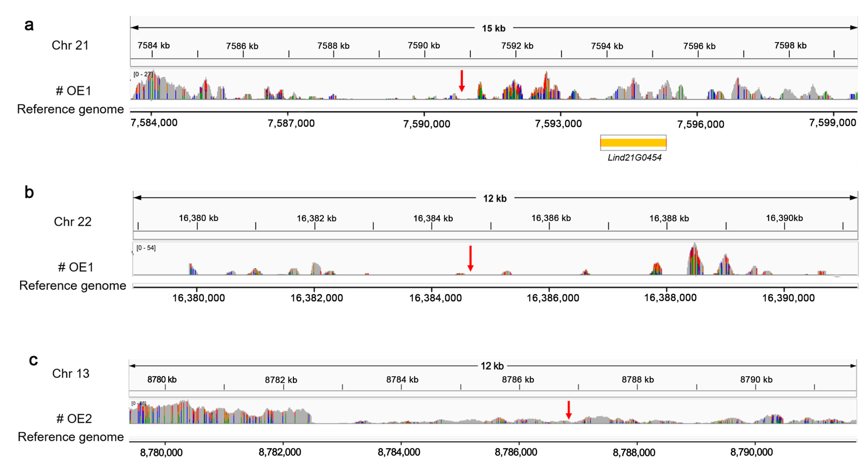This screenshot has height=470, width=868.
Task: Click the 7,593,000 reference genome coordinate
Action: pyautogui.click(x=558, y=124)
